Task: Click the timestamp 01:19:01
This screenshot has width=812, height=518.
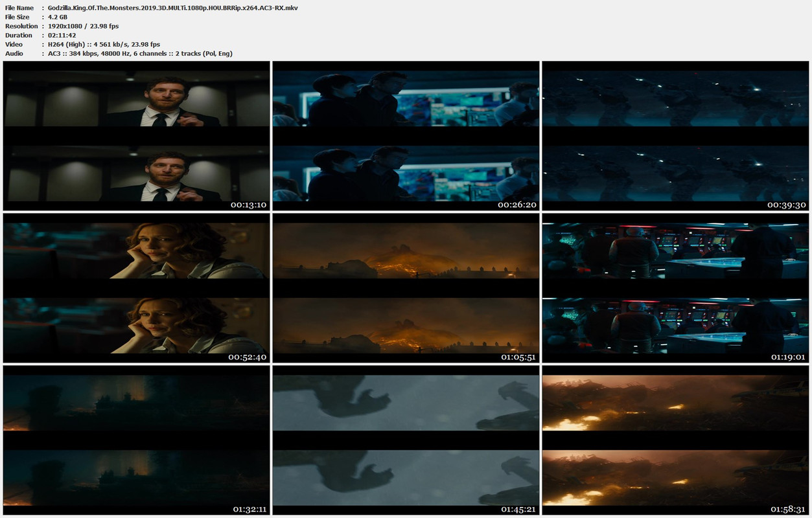Action: coord(787,357)
